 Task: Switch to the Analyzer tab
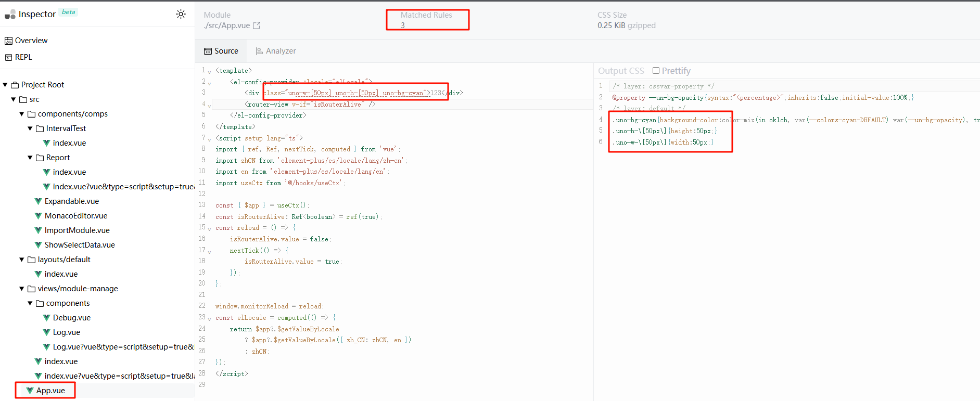[275, 51]
